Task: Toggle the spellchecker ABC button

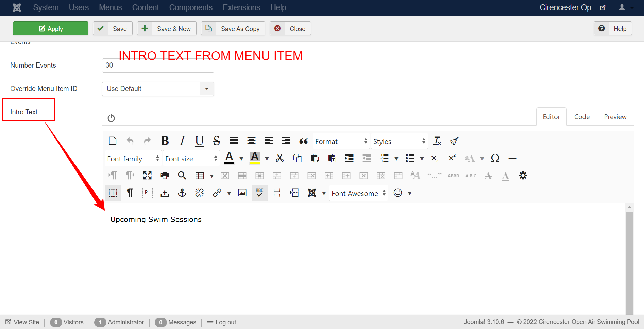Action: click(x=259, y=193)
